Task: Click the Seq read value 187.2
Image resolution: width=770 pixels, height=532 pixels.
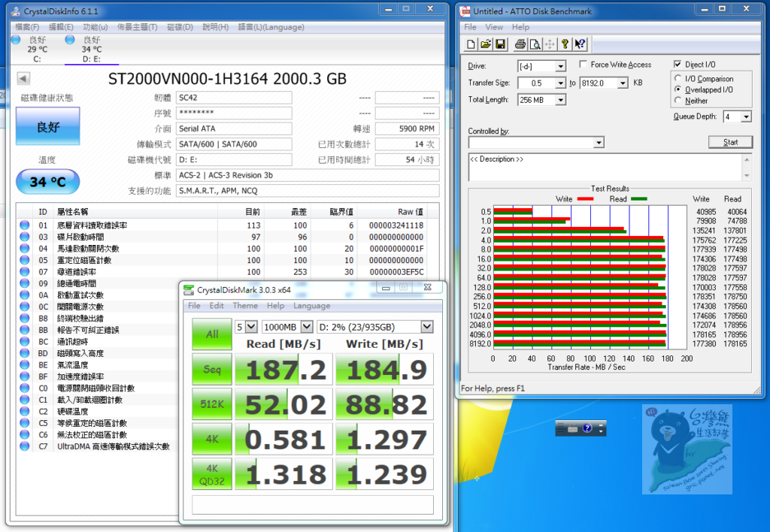Action: click(x=284, y=369)
